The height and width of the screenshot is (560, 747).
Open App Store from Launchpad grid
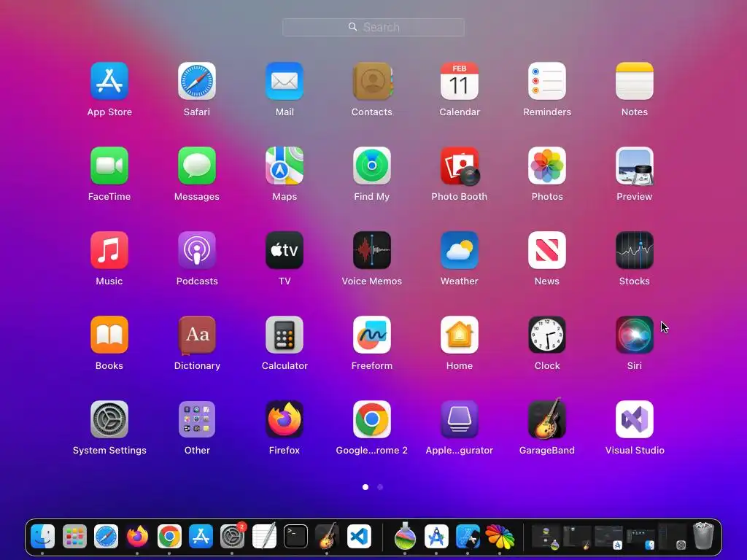click(x=109, y=81)
